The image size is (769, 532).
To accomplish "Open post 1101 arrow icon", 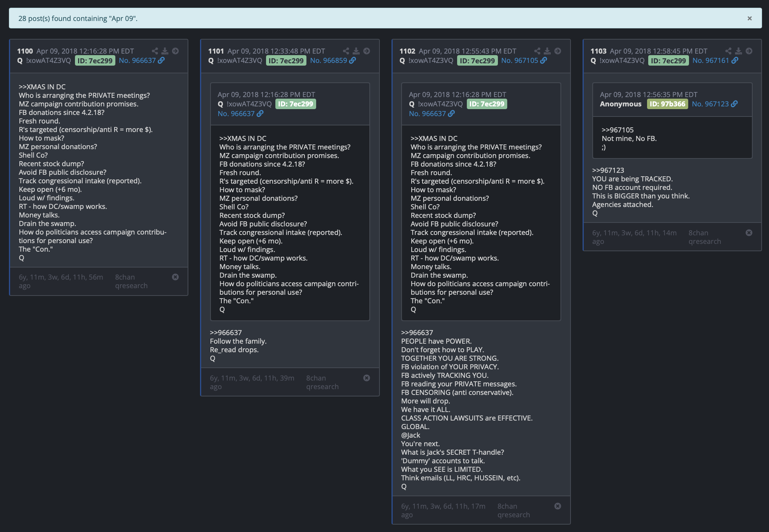I will (367, 51).
